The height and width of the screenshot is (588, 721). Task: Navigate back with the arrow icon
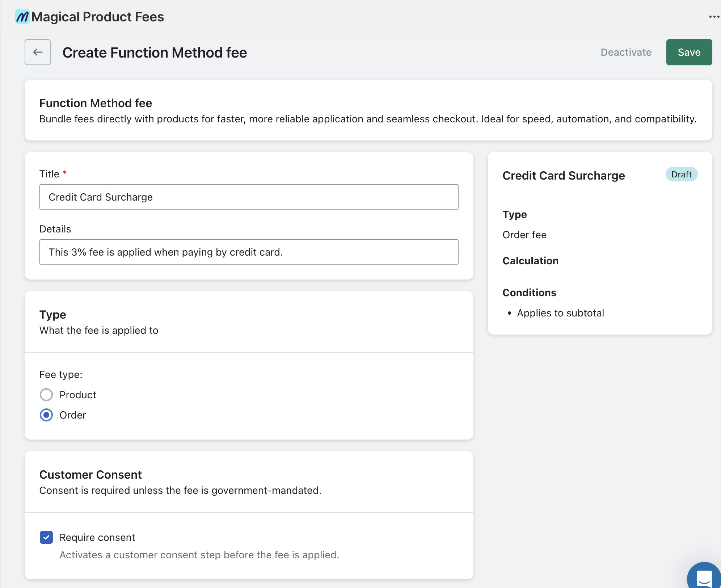(38, 52)
